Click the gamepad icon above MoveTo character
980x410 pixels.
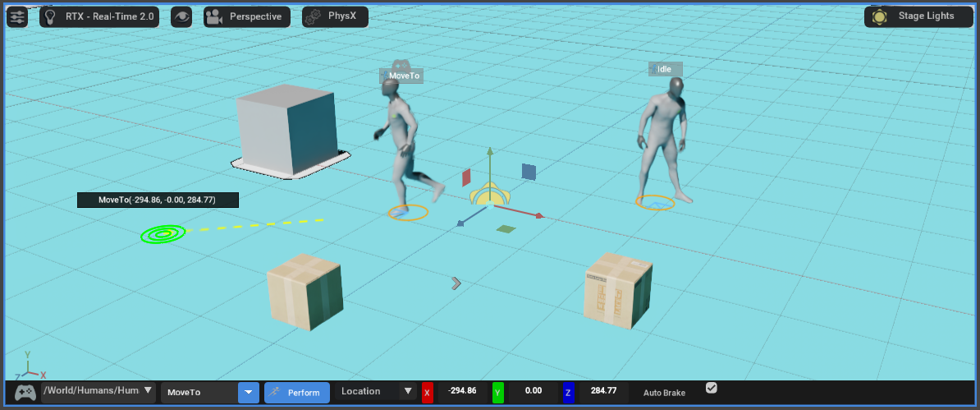pos(401,64)
